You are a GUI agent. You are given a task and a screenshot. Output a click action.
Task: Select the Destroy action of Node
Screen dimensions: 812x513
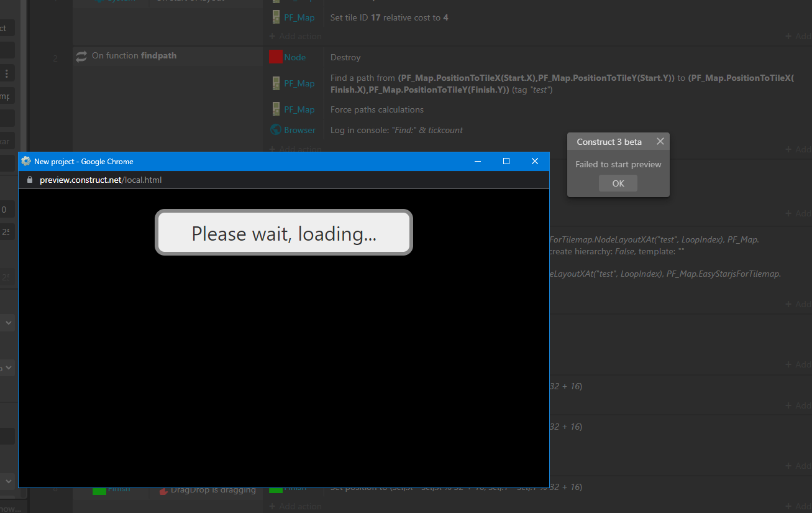(x=345, y=57)
